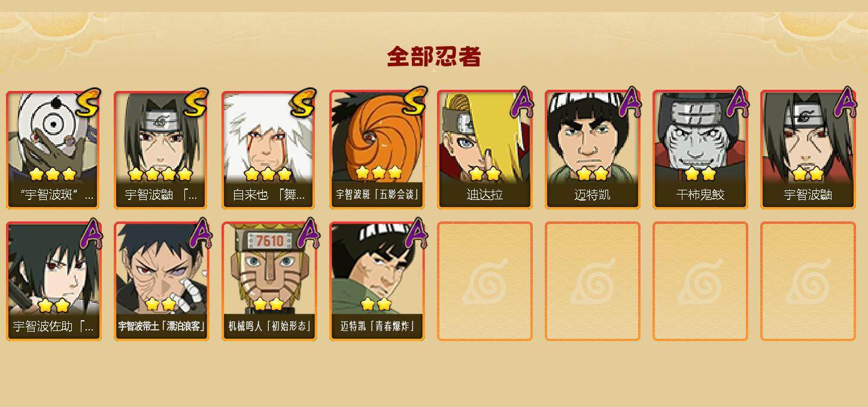This screenshot has height=407, width=868.
Task: Click the first empty ninja slot
Action: (x=485, y=281)
